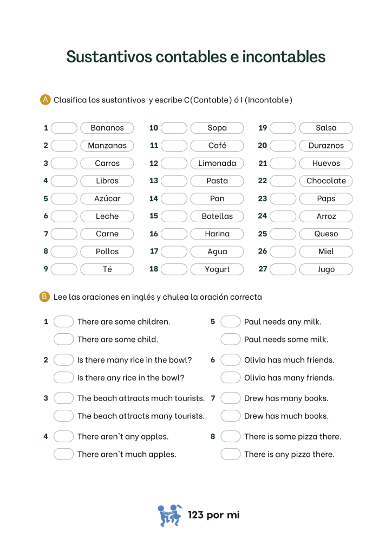The height and width of the screenshot is (555, 392).
Task: Mark "There is some pizza there." checkbox
Action: click(x=230, y=436)
